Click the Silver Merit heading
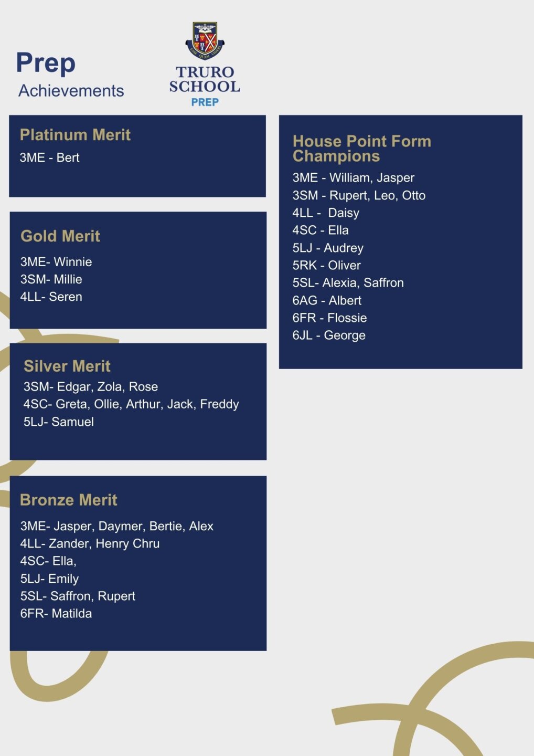 coord(67,366)
